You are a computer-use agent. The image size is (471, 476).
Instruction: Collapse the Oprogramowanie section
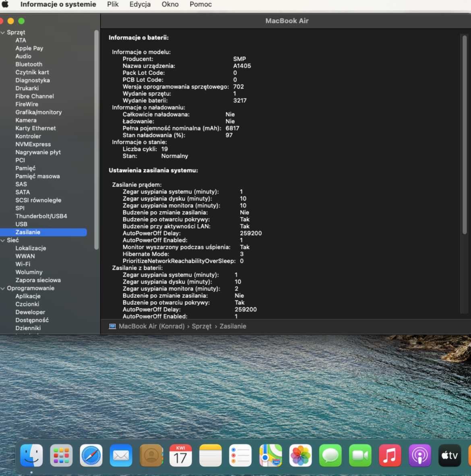point(3,288)
